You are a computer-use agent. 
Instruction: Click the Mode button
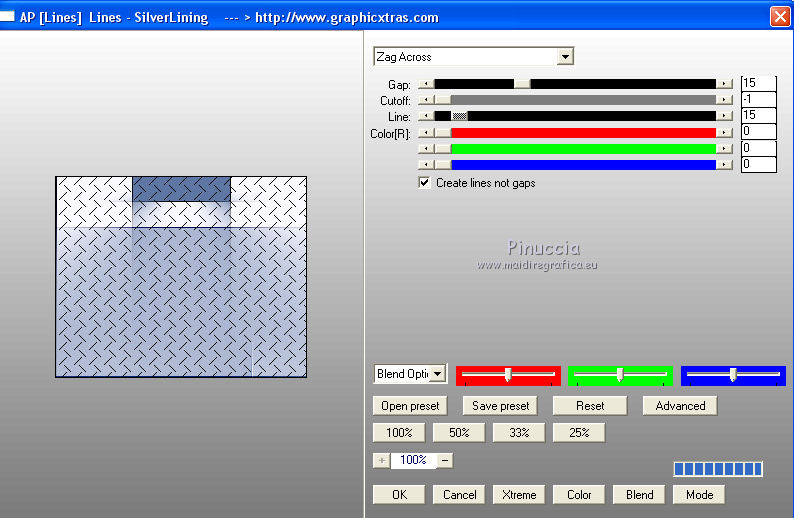pos(699,494)
